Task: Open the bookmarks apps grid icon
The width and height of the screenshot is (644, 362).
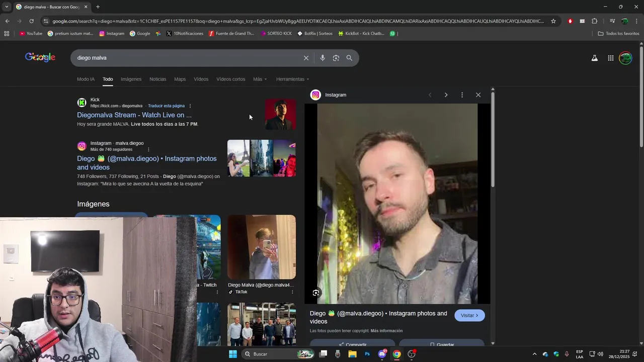Action: 7,34
